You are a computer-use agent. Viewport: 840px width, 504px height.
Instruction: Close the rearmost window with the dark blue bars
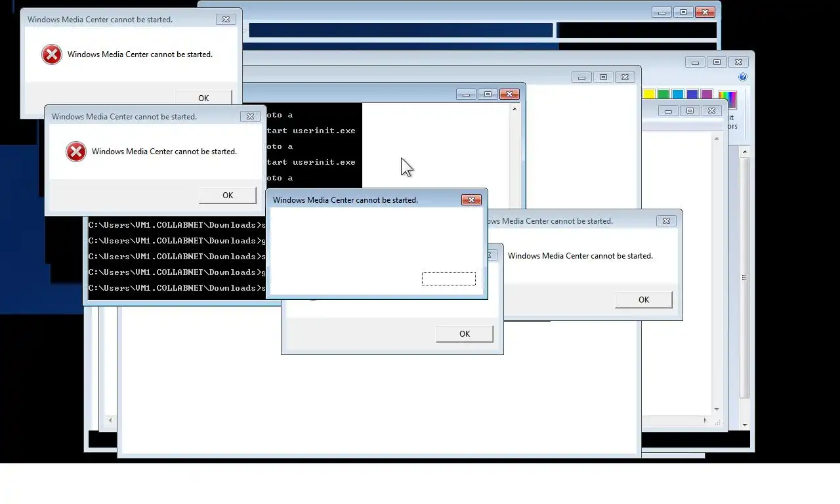[705, 12]
